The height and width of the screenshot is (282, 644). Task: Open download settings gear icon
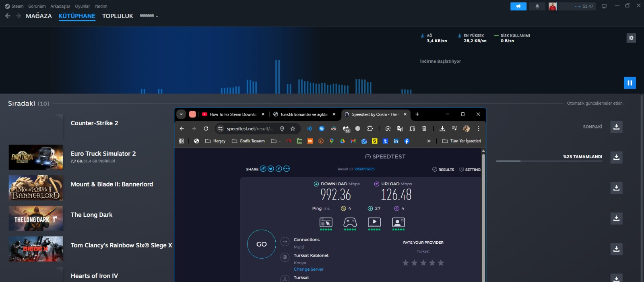(631, 38)
